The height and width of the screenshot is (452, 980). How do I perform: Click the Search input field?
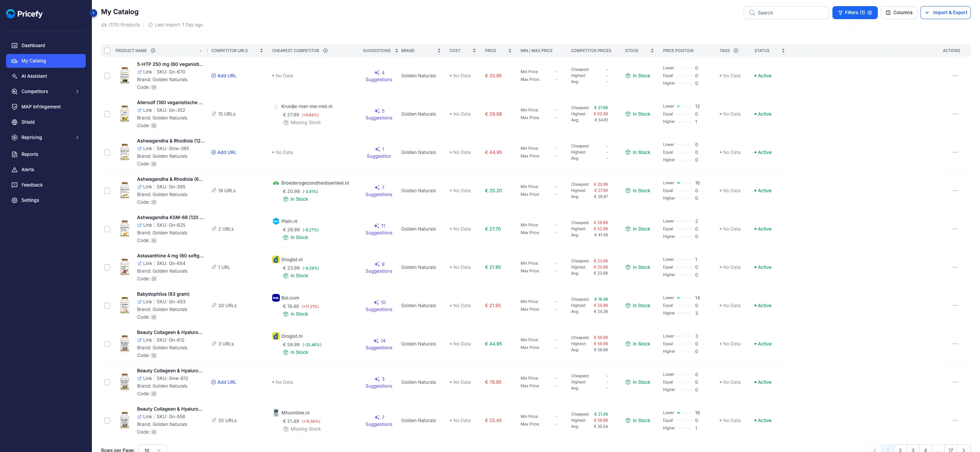(x=786, y=13)
